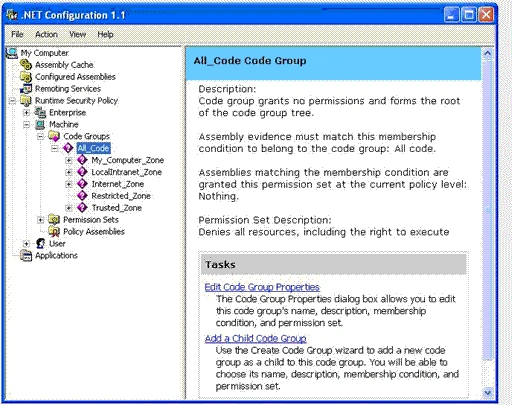This screenshot has width=512, height=405.
Task: Click the Enterprise policy level icon
Action: click(40, 112)
